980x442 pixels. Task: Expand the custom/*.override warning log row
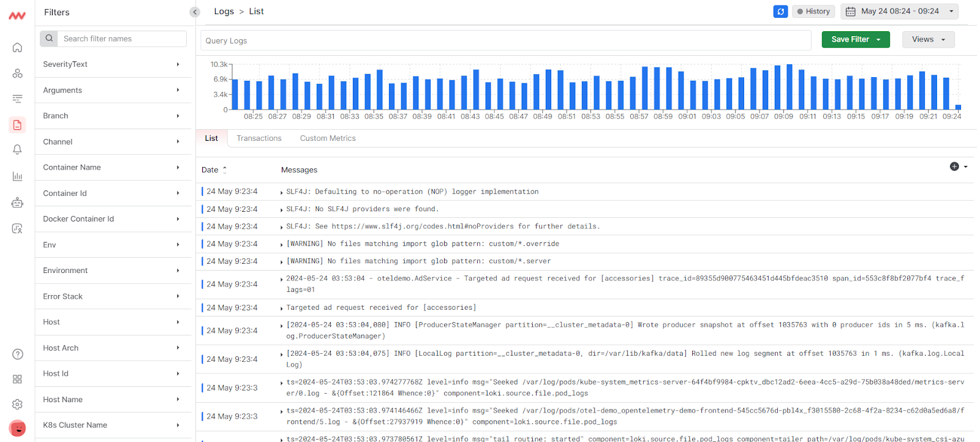pos(281,244)
